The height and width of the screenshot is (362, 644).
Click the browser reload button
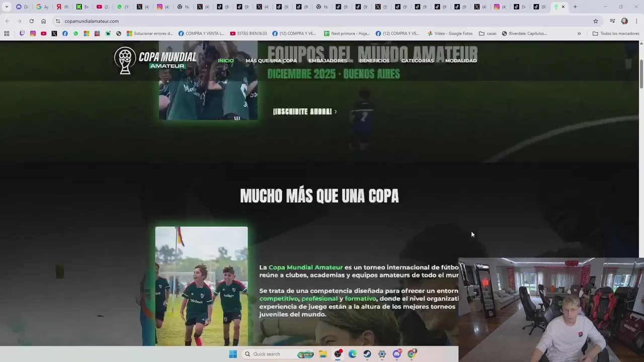(x=31, y=21)
